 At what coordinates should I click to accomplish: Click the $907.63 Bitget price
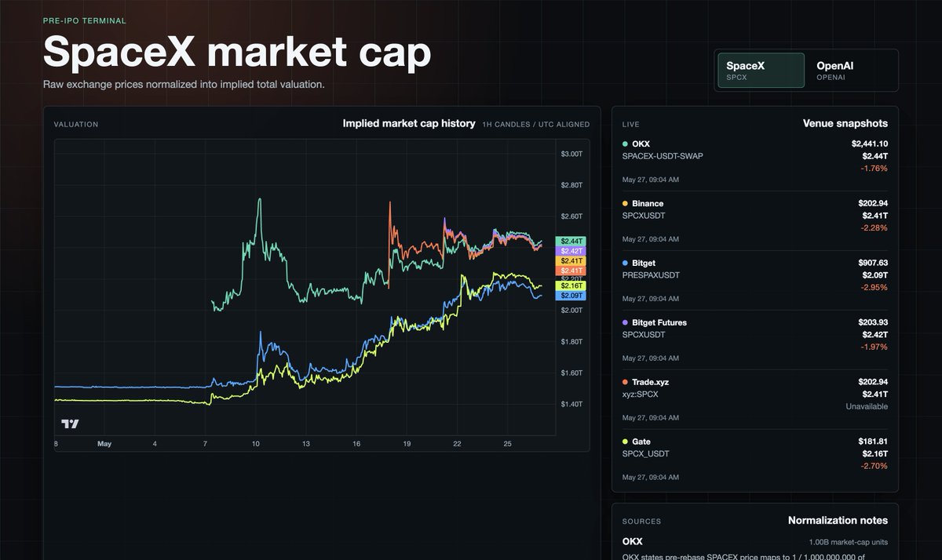point(874,264)
